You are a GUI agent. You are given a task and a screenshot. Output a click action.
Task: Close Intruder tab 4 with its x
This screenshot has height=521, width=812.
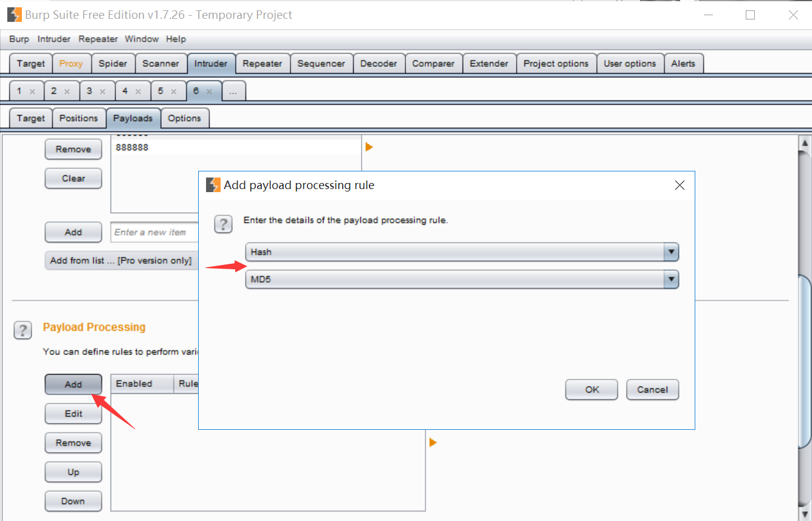click(138, 91)
